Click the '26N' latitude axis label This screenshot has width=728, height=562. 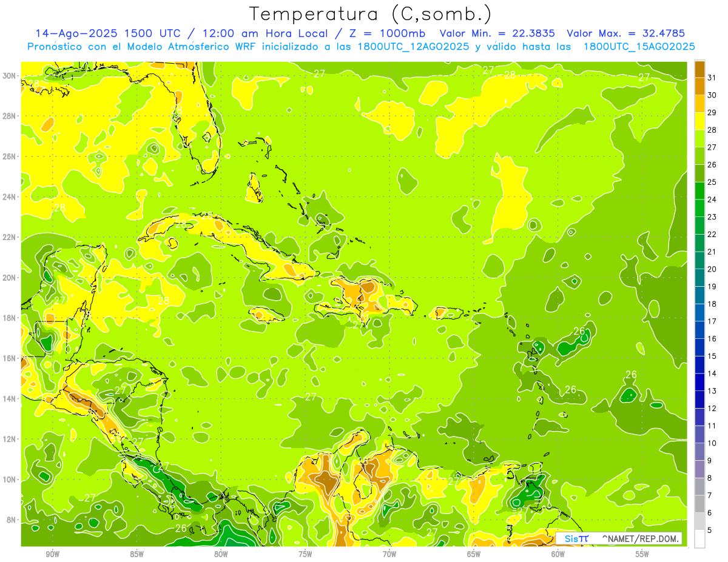[x=9, y=156]
